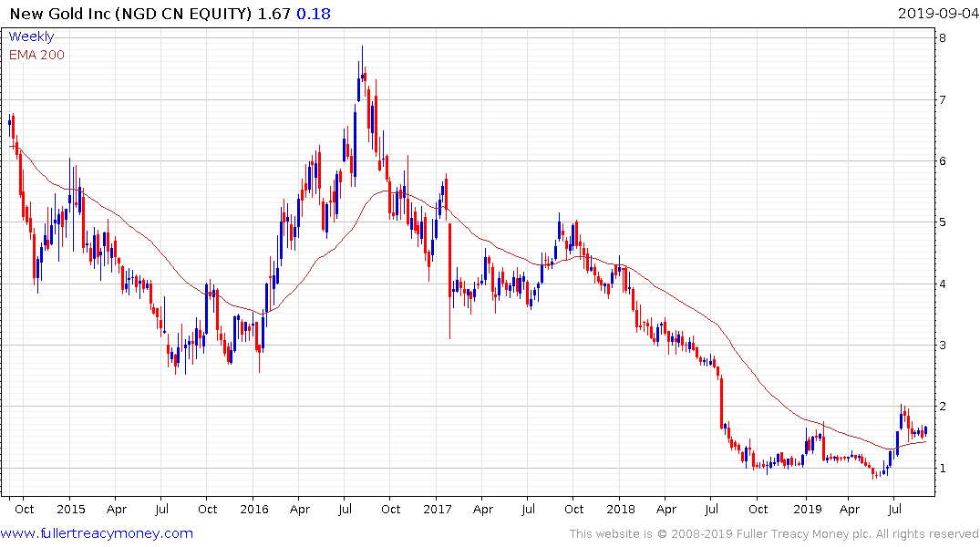The width and height of the screenshot is (980, 547).
Task: Click the first Oct label on time axis
Action: [24, 509]
